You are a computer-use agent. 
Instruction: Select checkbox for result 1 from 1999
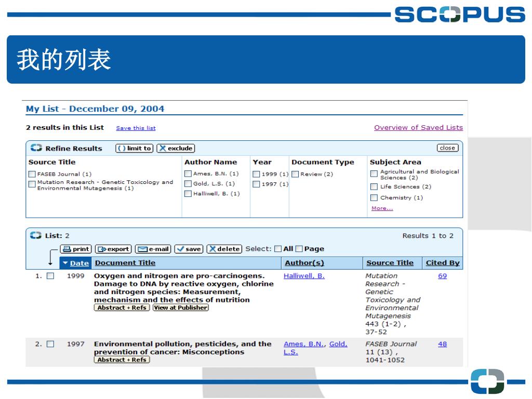[50, 276]
